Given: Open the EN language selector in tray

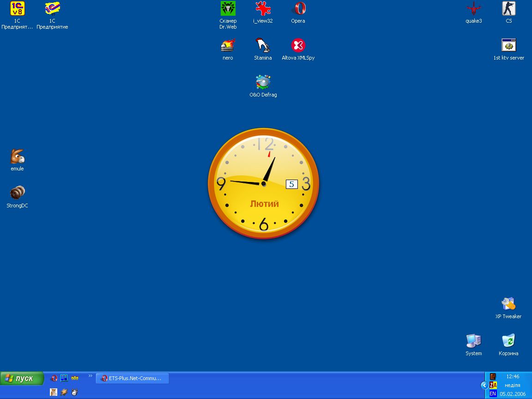Looking at the screenshot, I should [x=493, y=393].
